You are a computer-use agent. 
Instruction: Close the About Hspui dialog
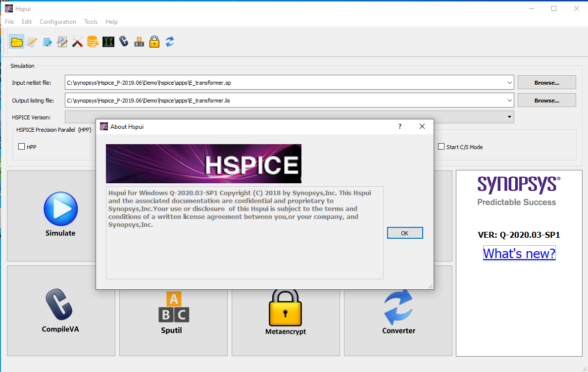coord(422,126)
